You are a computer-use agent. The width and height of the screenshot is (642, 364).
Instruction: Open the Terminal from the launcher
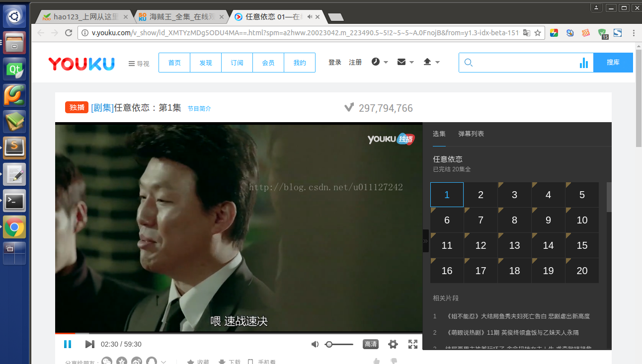[x=14, y=201]
